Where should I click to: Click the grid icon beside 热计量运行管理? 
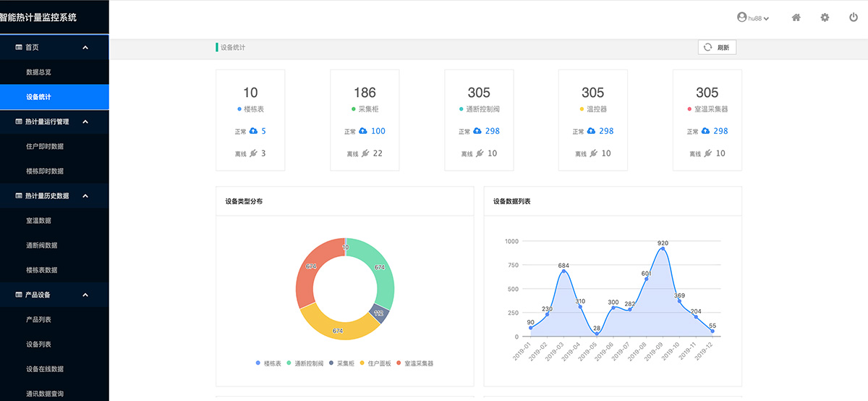tap(19, 122)
